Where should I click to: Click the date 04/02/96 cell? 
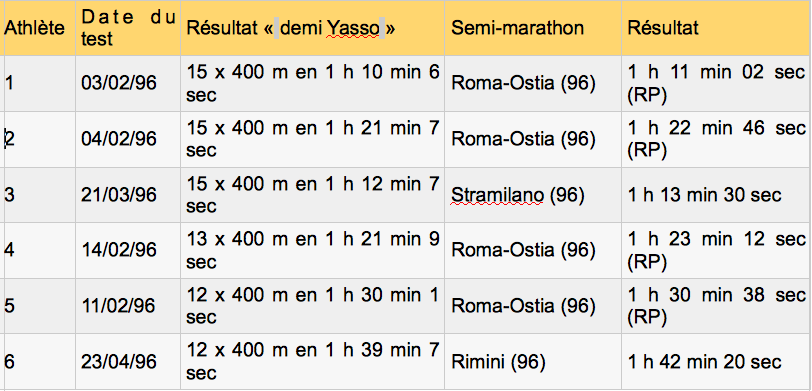tap(128, 139)
